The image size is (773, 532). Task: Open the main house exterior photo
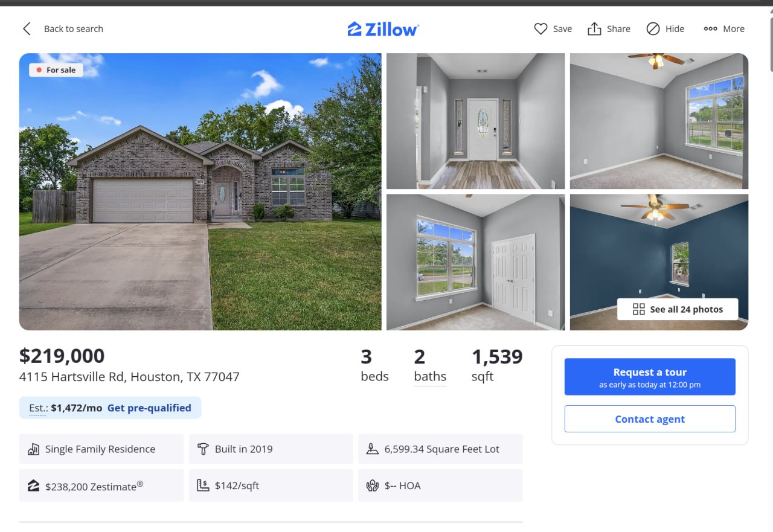click(x=200, y=191)
